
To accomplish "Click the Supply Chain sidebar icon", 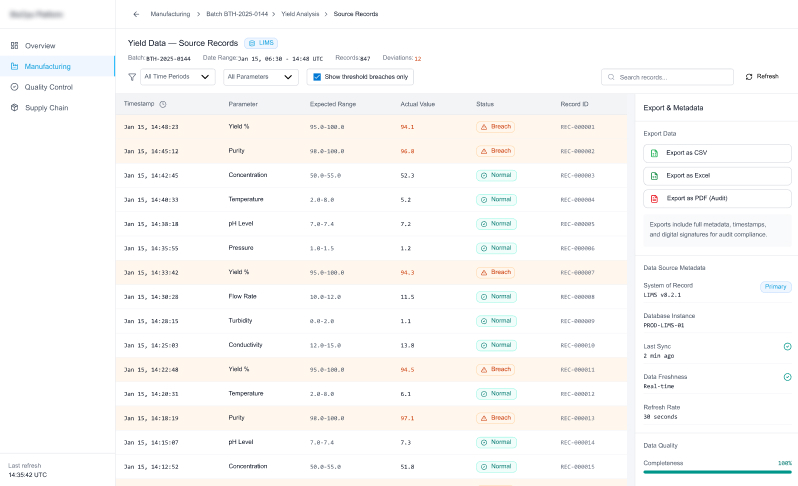I will 14,108.
